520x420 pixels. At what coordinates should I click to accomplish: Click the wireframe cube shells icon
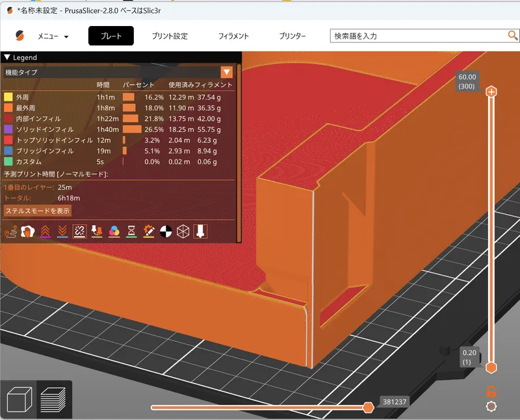tap(183, 231)
